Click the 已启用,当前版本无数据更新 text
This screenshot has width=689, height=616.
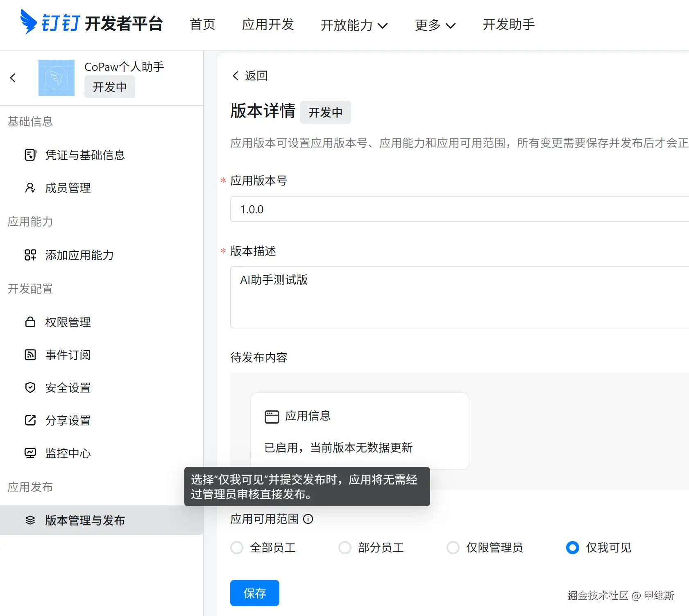[338, 448]
